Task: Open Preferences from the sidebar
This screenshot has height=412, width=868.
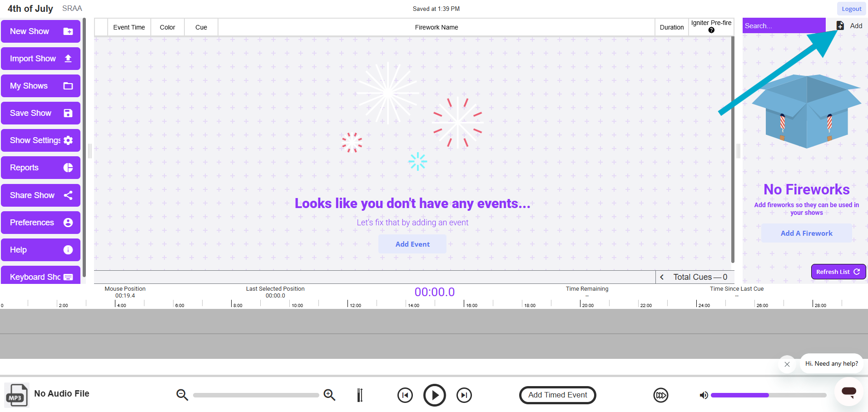Action: (68, 222)
